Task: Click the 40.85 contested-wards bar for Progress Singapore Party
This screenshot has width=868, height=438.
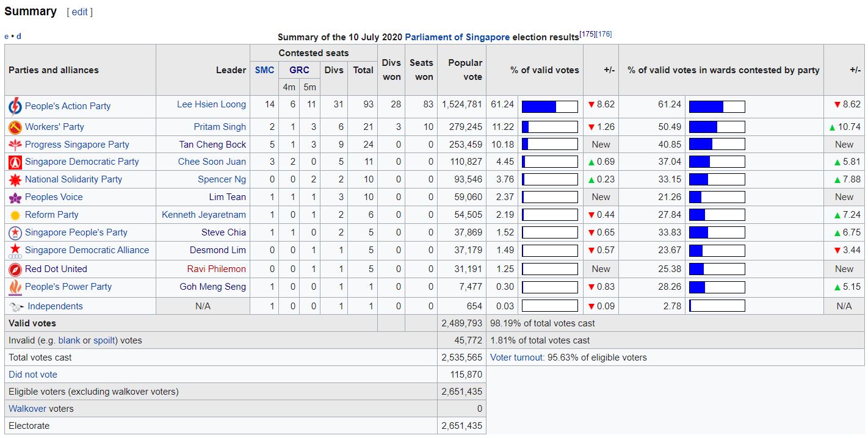Action: [x=717, y=145]
